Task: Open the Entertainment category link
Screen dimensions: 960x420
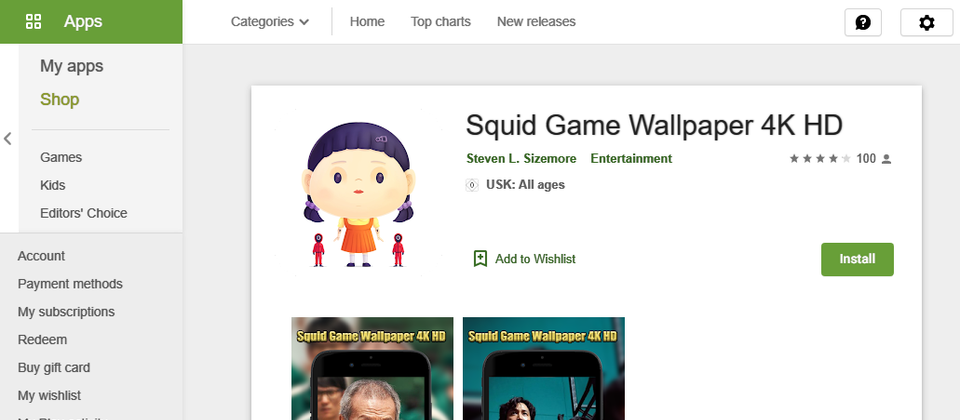Action: pos(631,159)
